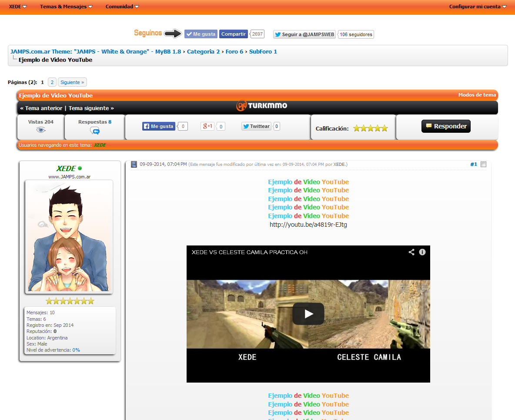Go to SubForo 1 breadcrumb
The image size is (515, 420).
coord(263,52)
